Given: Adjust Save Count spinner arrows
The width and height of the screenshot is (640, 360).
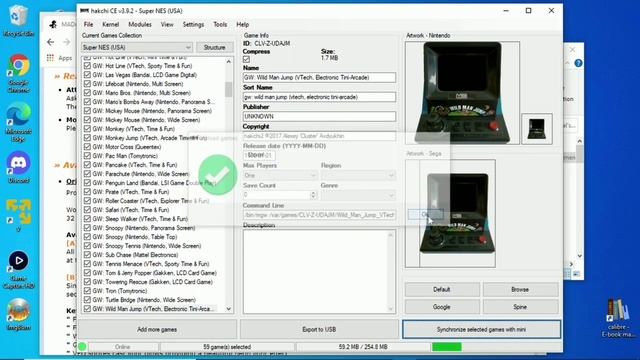Looking at the screenshot, I should [313, 195].
